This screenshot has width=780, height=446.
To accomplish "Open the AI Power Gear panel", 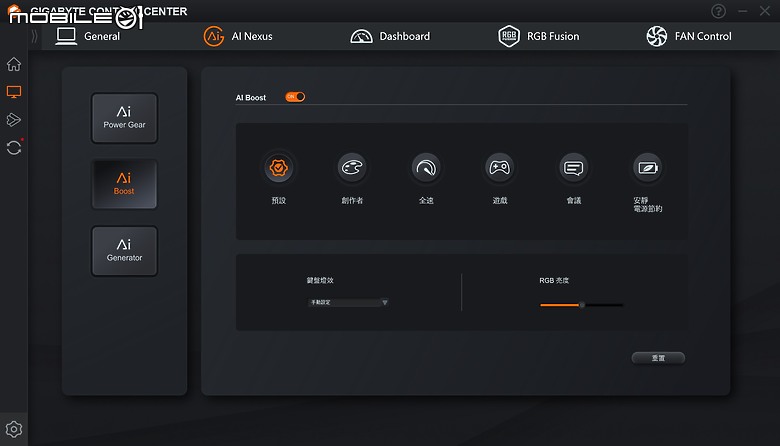I will point(124,118).
